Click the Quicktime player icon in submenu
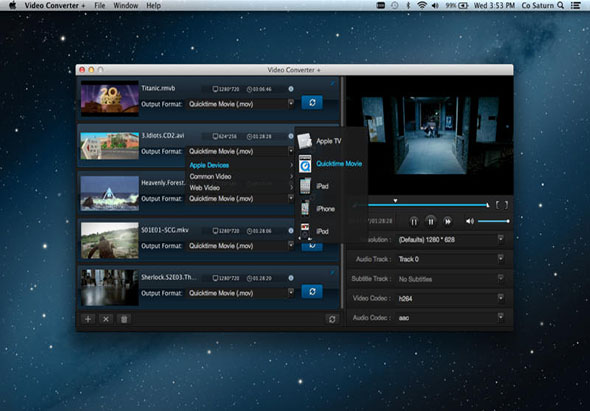The height and width of the screenshot is (411, 590). pos(305,164)
